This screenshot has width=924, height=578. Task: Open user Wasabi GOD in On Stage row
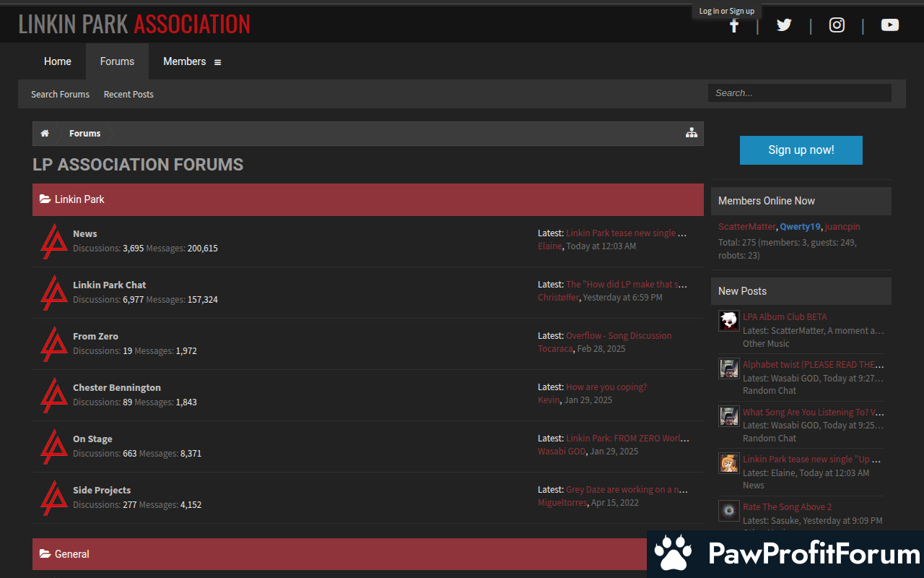tap(562, 452)
